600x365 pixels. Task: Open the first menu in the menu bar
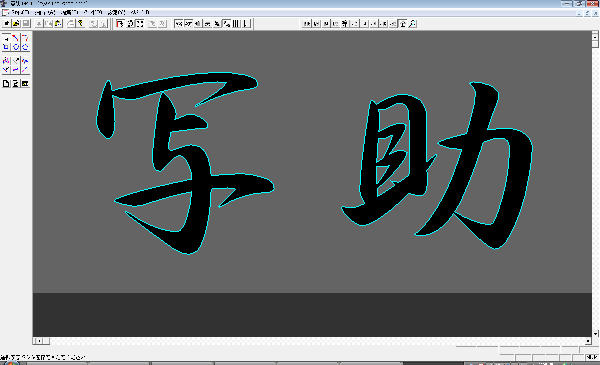[21, 13]
